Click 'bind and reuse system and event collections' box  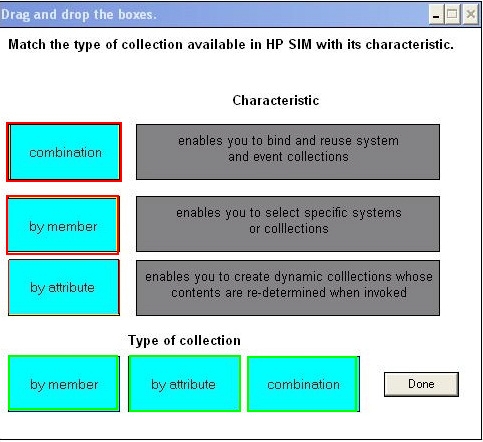288,152
